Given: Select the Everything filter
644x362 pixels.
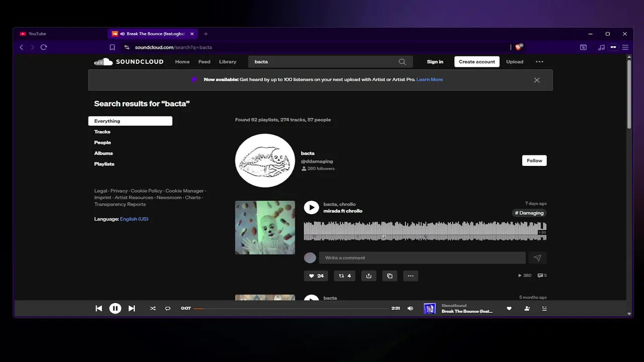Looking at the screenshot, I should (x=130, y=121).
